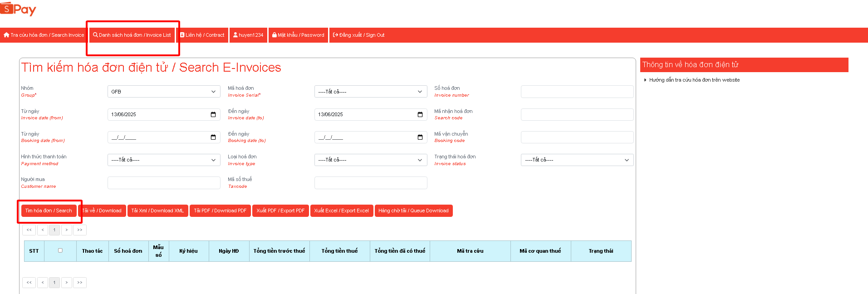Click the Sign Out menu item

(x=358, y=35)
